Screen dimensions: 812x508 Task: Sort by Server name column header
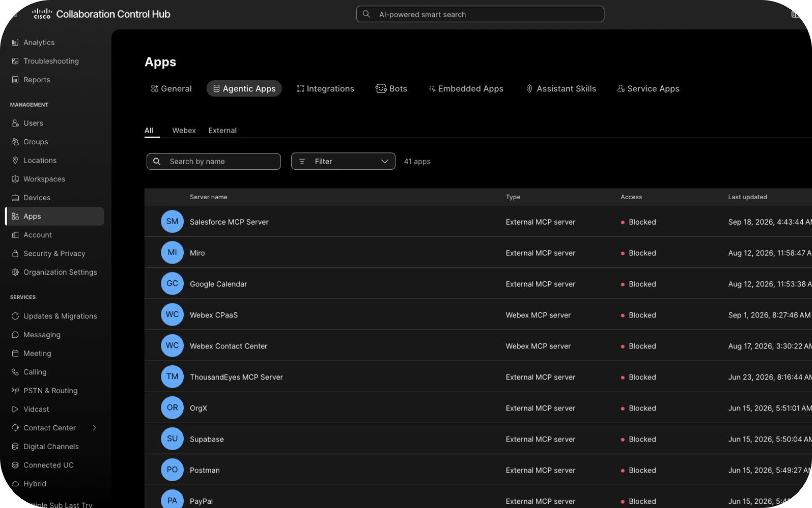pyautogui.click(x=209, y=197)
